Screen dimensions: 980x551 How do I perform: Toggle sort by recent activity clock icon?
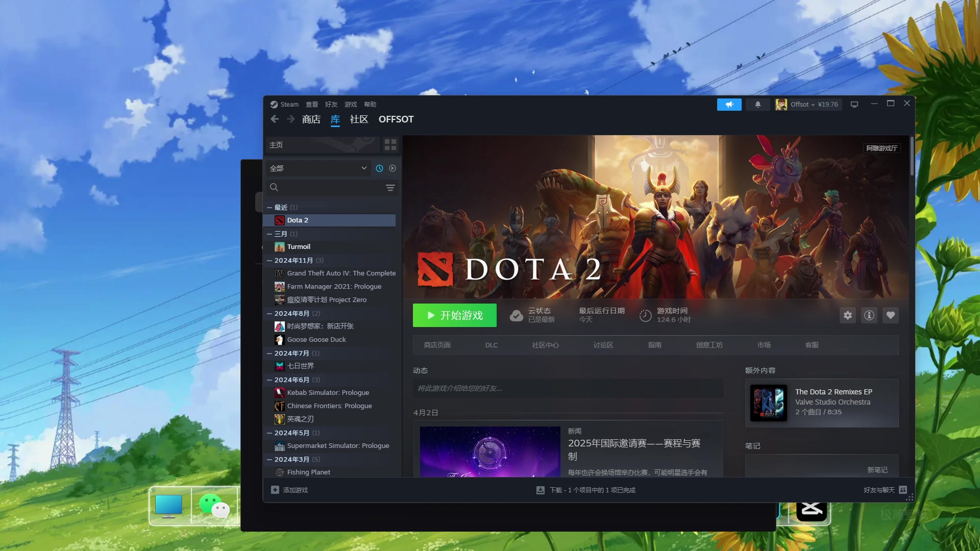(379, 168)
